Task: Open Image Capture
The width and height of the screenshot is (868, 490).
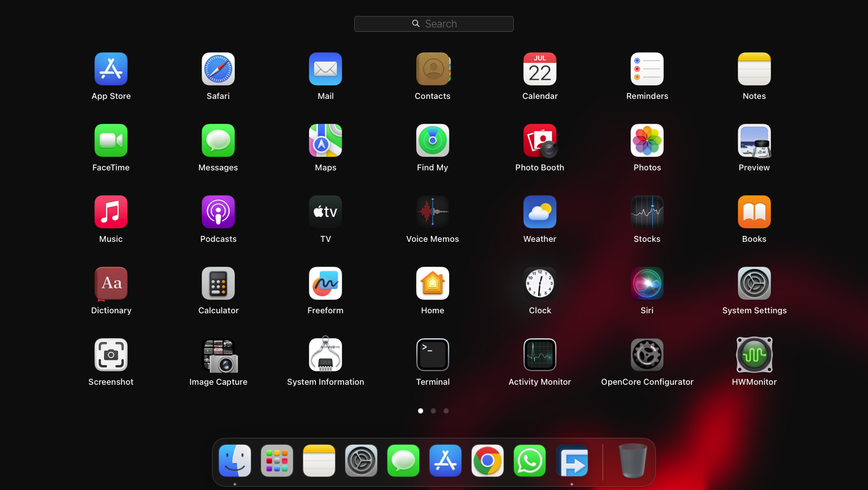Action: (220, 355)
